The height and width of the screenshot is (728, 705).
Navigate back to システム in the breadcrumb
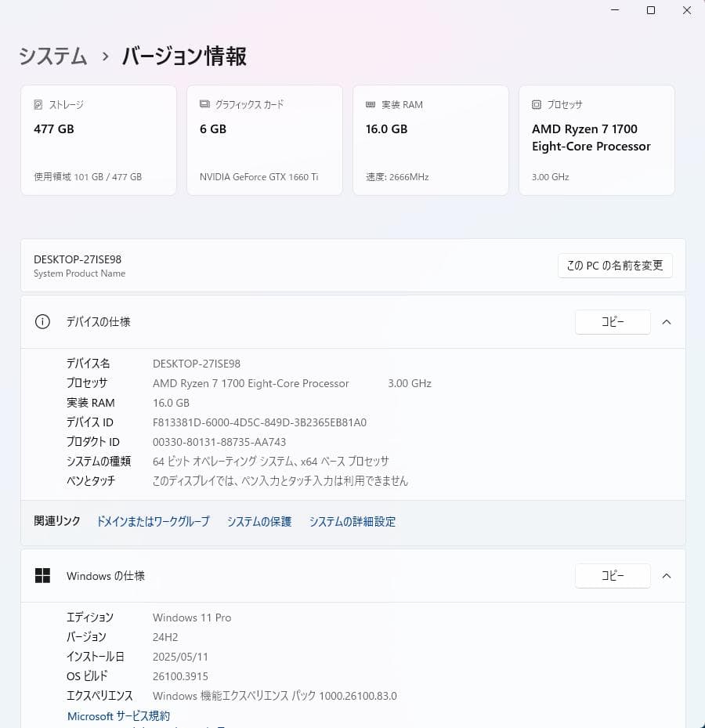[52, 56]
